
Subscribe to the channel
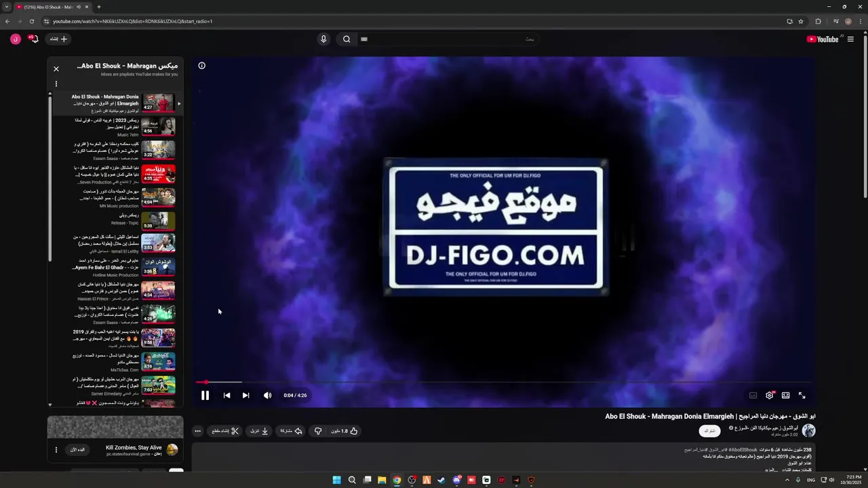coord(710,431)
